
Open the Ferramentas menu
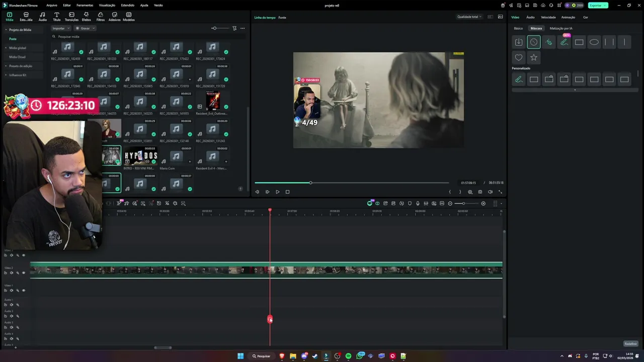(85, 5)
